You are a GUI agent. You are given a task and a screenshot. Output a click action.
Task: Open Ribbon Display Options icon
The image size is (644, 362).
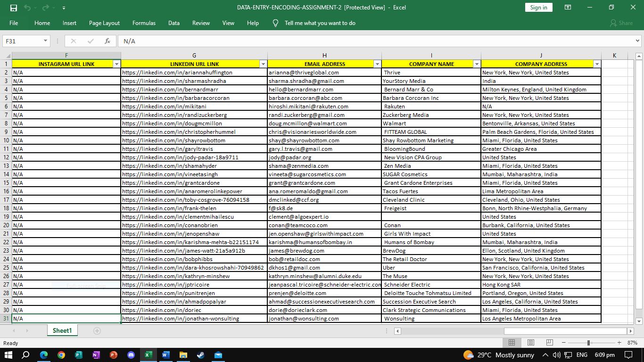point(568,8)
